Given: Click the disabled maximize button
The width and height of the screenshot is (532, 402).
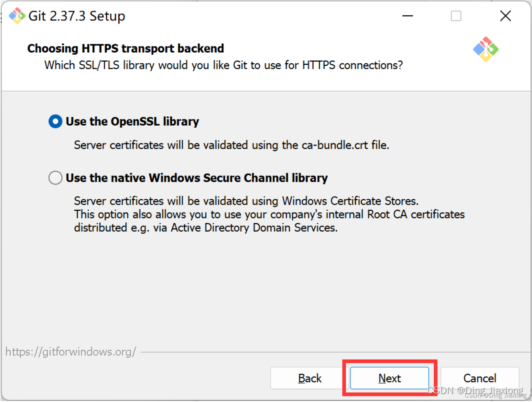Looking at the screenshot, I should (x=456, y=16).
